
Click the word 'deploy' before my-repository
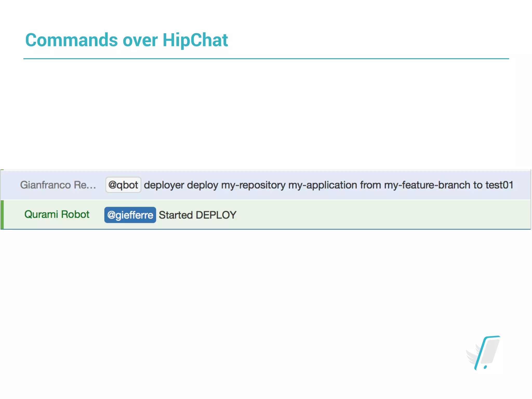click(202, 185)
